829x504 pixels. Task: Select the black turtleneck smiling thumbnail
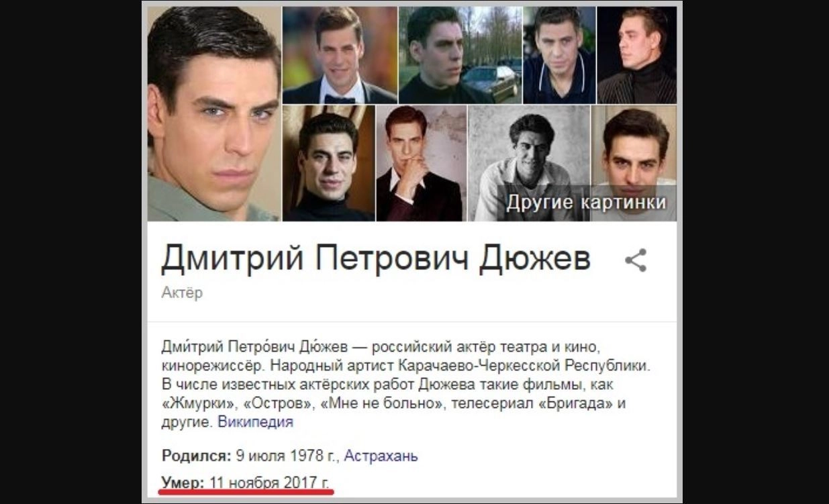328,163
